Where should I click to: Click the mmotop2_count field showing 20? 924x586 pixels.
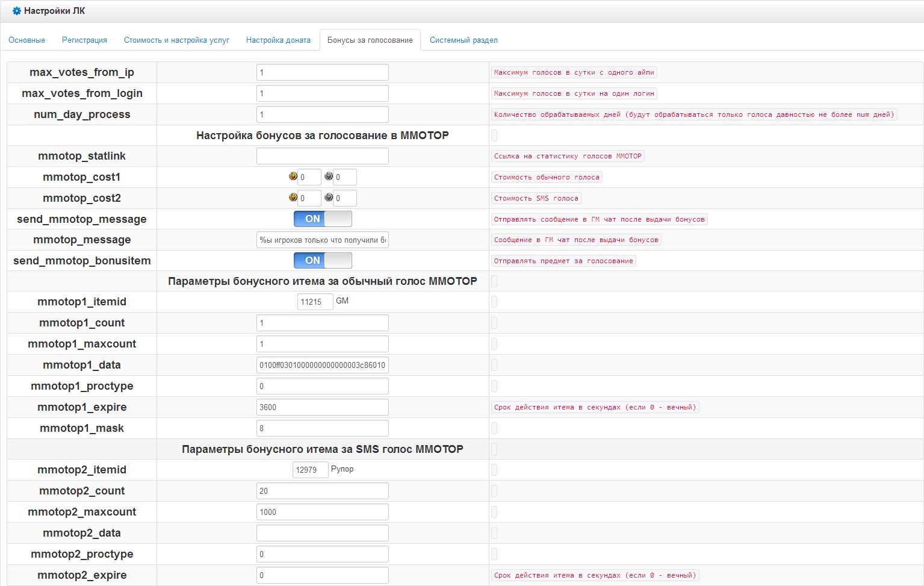(x=323, y=491)
